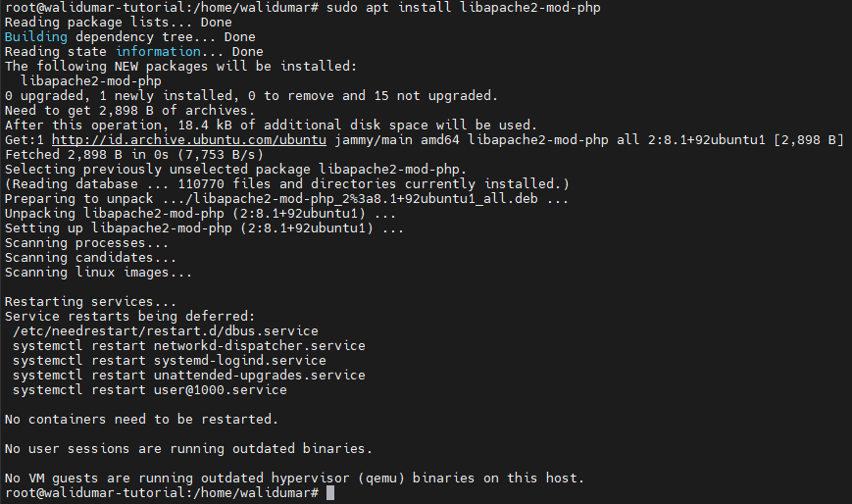Click the indented 'libapache2-mod-php' package name
The image size is (852, 504).
click(91, 81)
